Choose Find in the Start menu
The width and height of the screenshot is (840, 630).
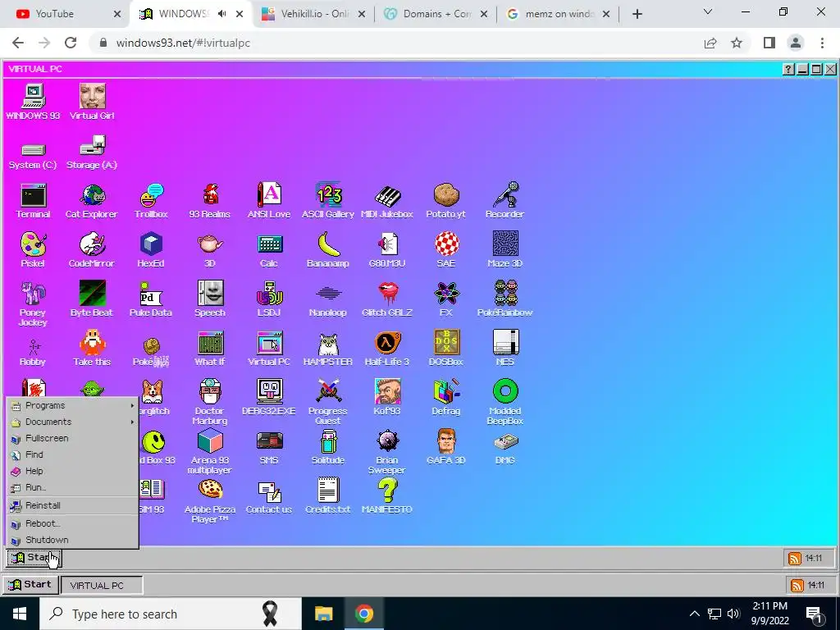pyautogui.click(x=72, y=454)
